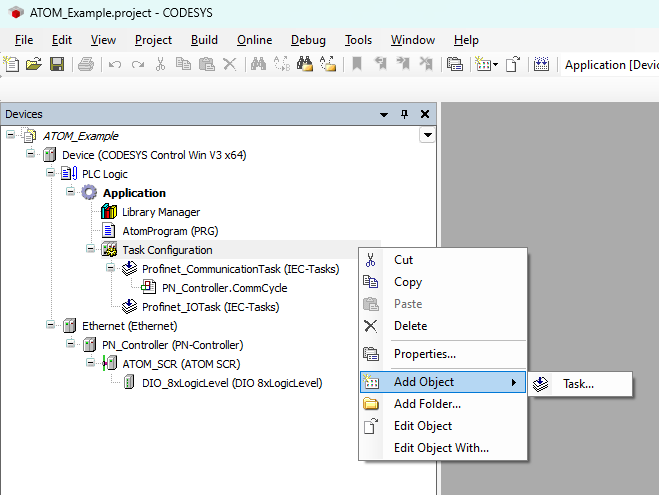Toggle bookmark flag icon in toolbar
659x495 pixels.
(x=357, y=64)
